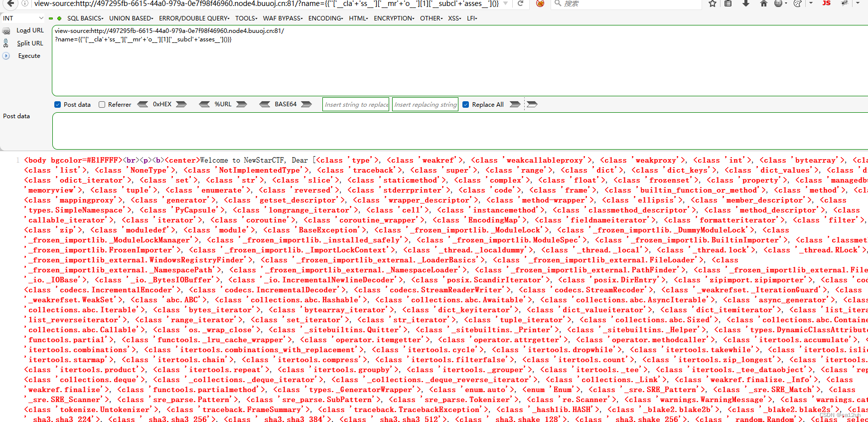Click the BASE64 label
The image size is (868, 422).
pyautogui.click(x=286, y=104)
